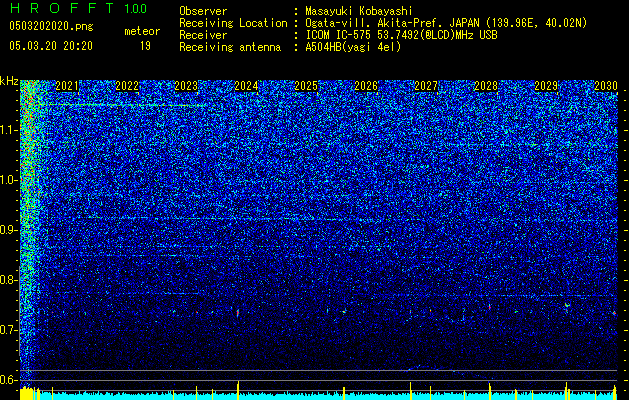Click the meteor echo under the 2028 marker
The height and width of the screenshot is (400, 629).
pyautogui.click(x=490, y=307)
